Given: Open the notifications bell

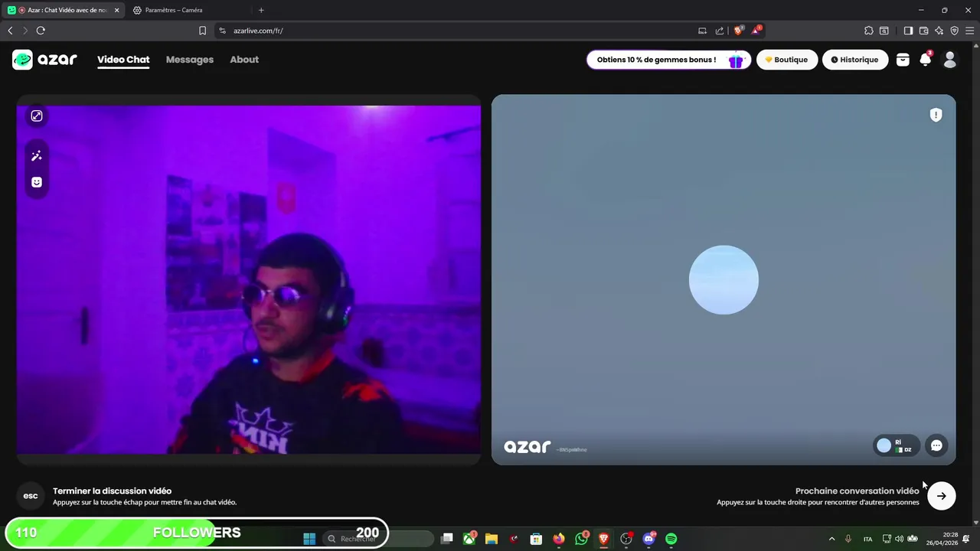Looking at the screenshot, I should coord(926,60).
